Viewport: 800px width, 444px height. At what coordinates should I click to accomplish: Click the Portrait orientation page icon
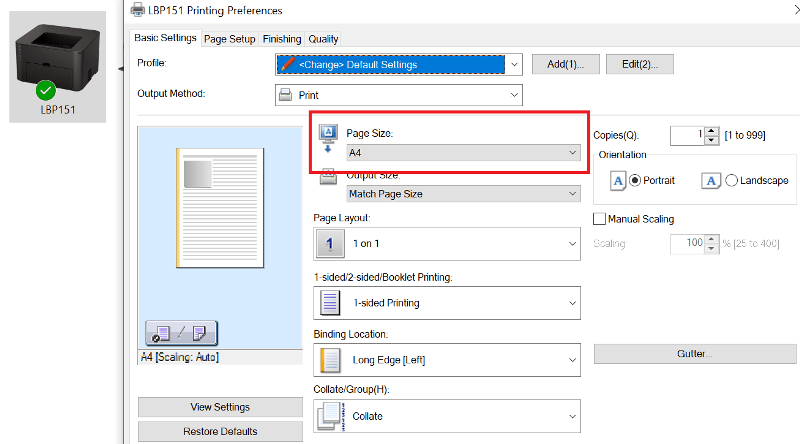point(618,181)
